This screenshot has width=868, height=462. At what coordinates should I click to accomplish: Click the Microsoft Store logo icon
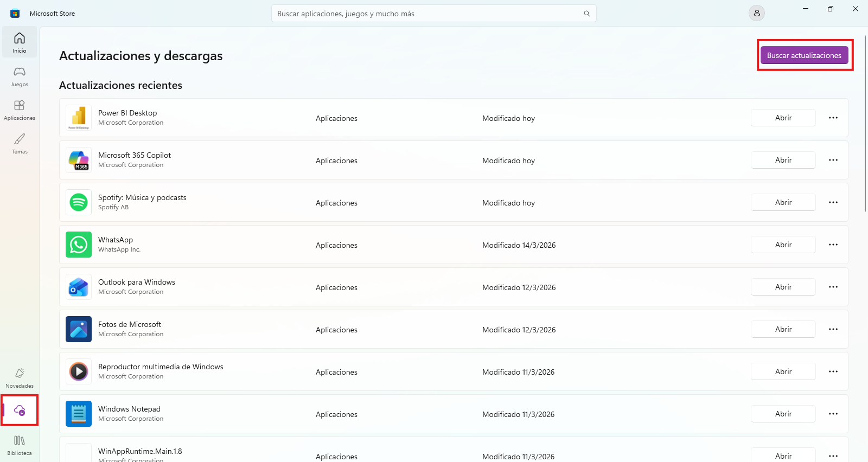pyautogui.click(x=15, y=14)
